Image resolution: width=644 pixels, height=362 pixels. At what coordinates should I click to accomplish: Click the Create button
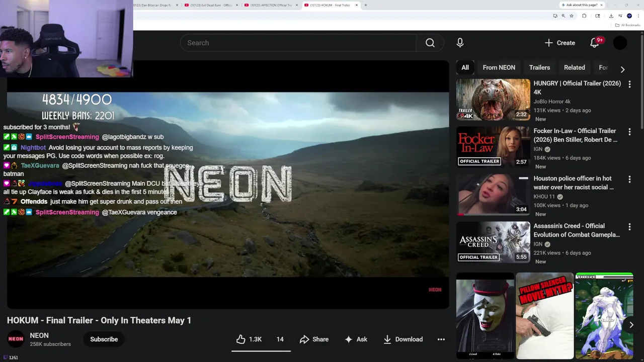point(559,43)
